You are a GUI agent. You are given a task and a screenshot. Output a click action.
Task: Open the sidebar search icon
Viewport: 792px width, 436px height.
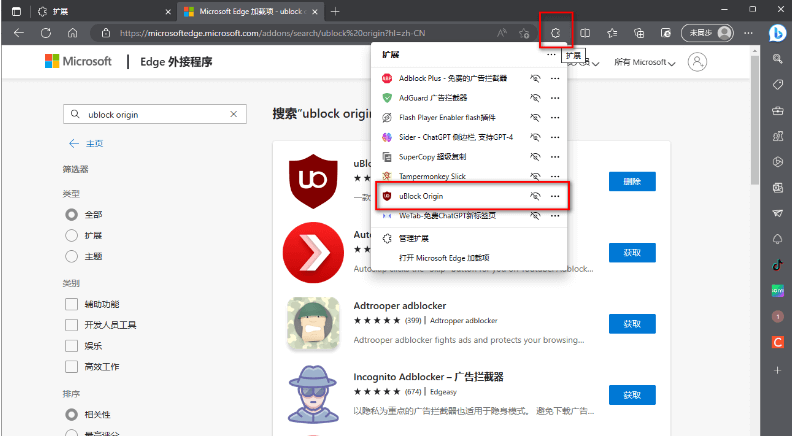[x=778, y=59]
